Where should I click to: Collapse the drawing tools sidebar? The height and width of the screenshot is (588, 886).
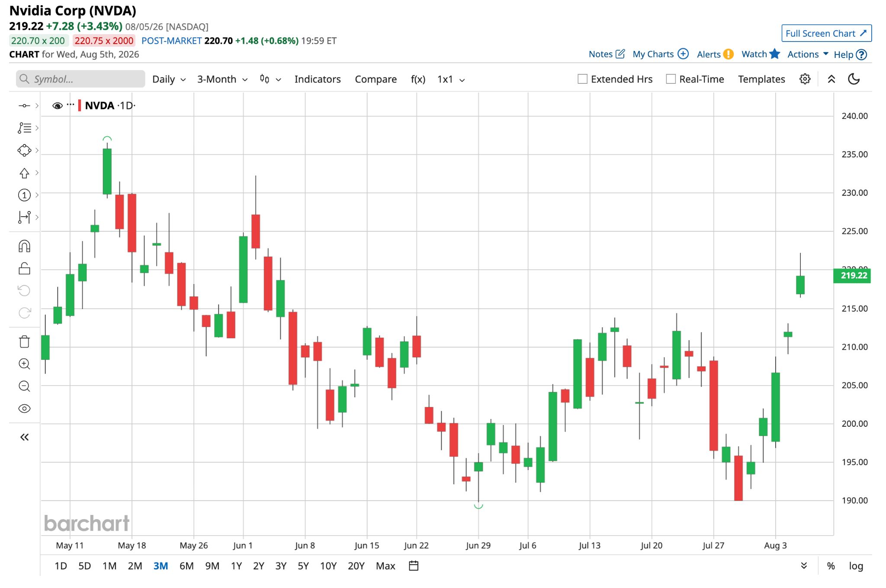[24, 437]
